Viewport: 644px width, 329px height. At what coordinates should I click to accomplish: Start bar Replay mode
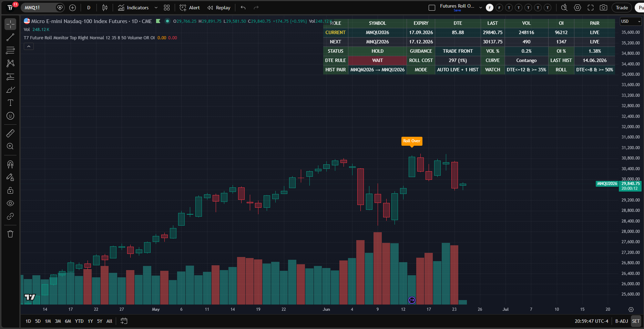tap(219, 8)
